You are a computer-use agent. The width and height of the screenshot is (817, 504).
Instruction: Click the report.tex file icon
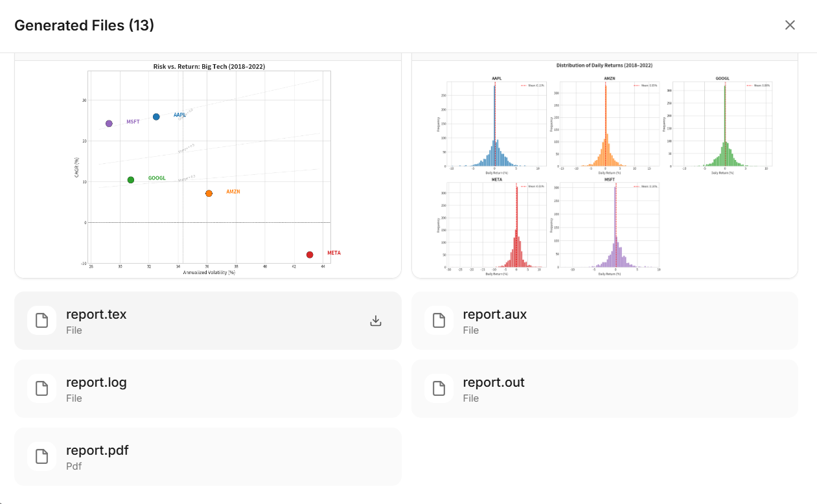coord(41,321)
